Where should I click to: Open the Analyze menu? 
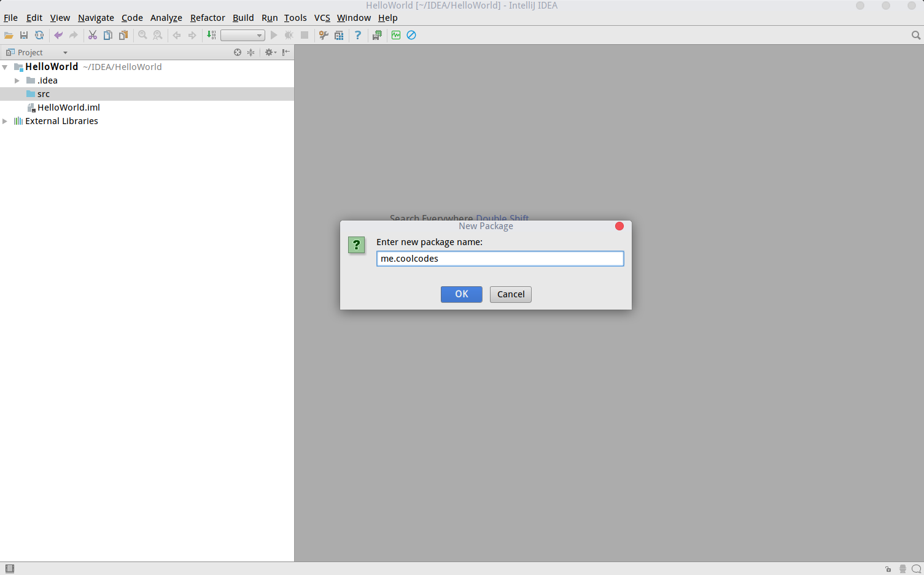click(166, 18)
